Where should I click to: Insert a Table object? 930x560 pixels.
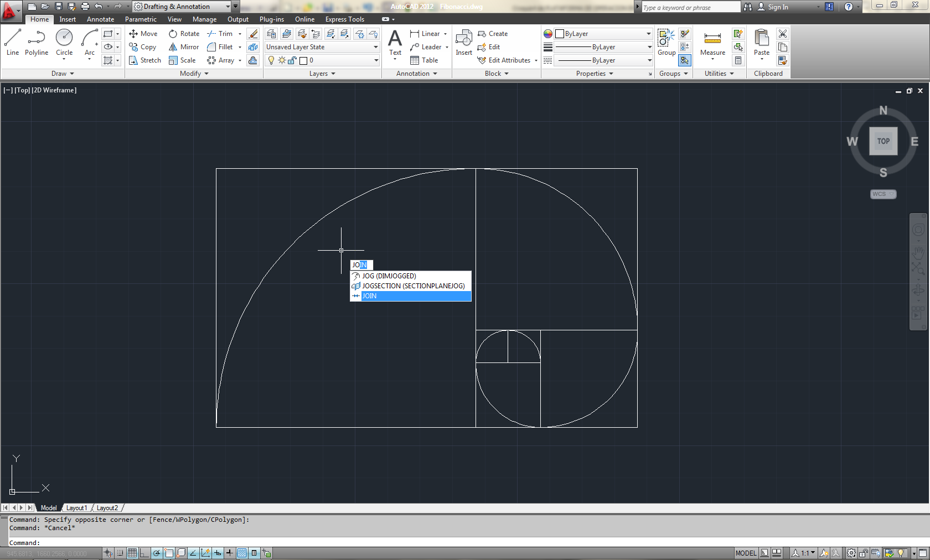[424, 60]
